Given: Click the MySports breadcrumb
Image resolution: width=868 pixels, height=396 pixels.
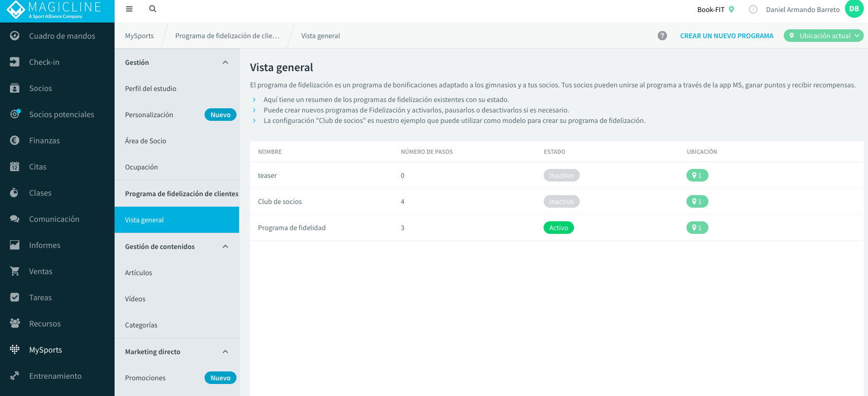Looking at the screenshot, I should 139,36.
